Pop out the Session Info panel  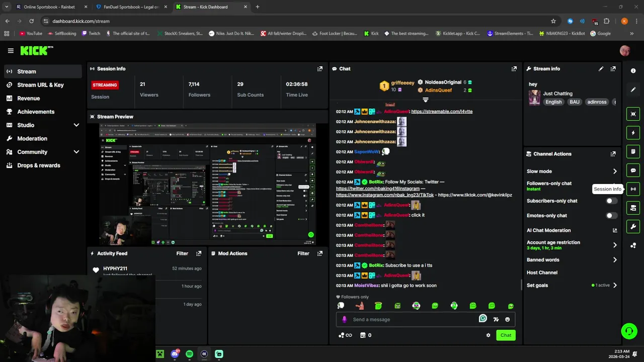pyautogui.click(x=319, y=69)
